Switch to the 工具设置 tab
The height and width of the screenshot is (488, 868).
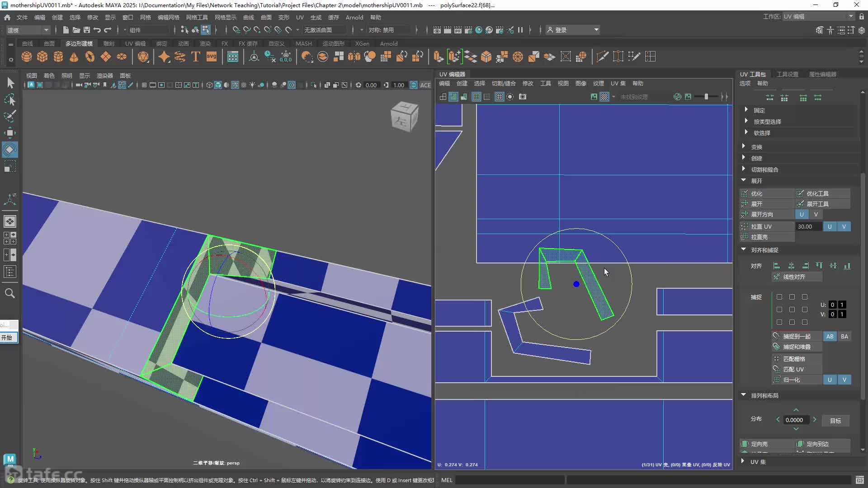pyautogui.click(x=788, y=74)
